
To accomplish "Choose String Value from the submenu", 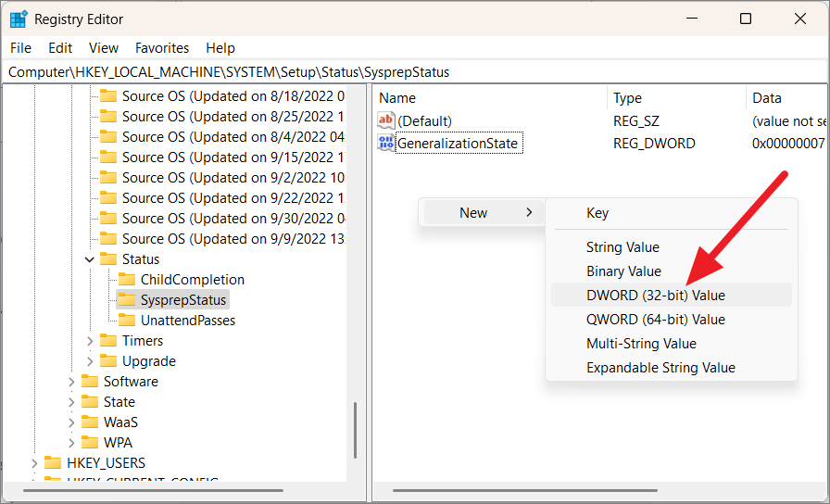I will [x=672, y=247].
